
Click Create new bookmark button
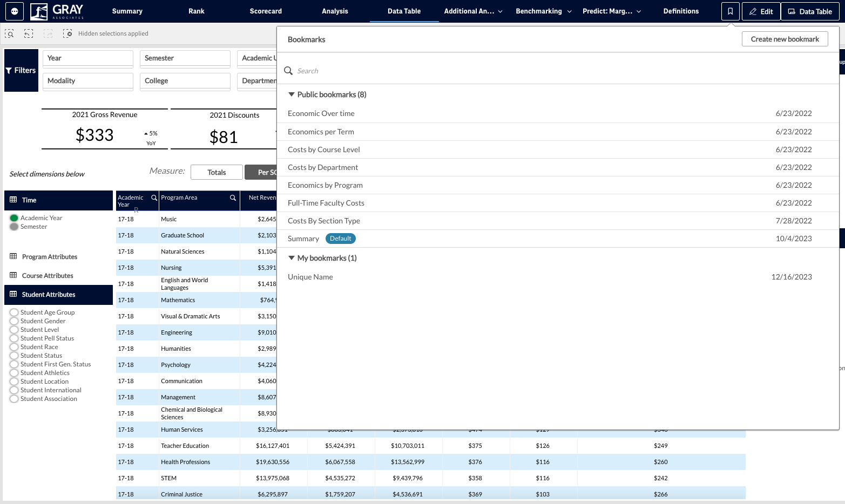coord(785,39)
